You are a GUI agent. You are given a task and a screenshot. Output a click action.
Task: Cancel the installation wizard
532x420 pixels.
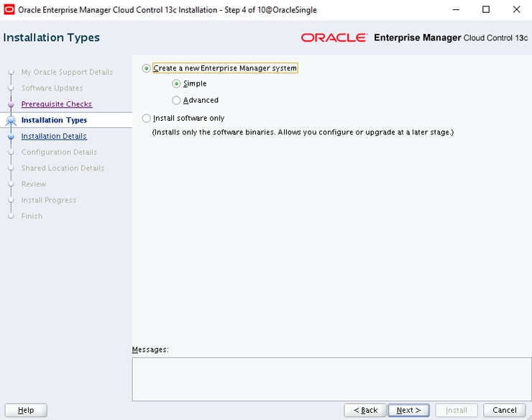point(505,410)
